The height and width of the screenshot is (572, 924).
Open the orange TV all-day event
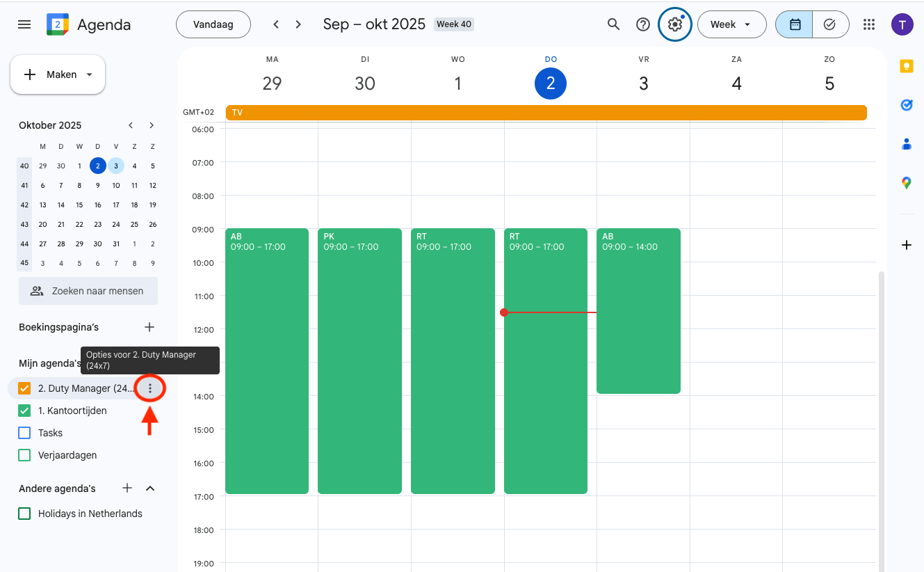(x=546, y=113)
